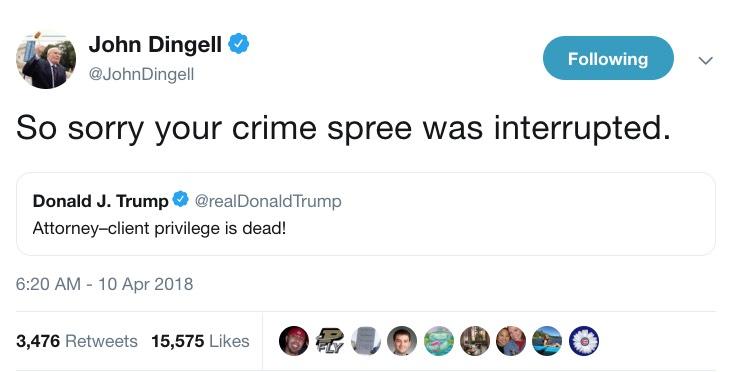Click first liker avatar with red cap
This screenshot has height=372, width=739.
tap(294, 340)
